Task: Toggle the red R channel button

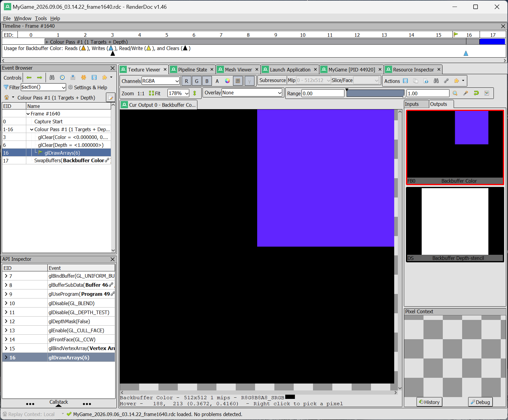Action: coord(187,81)
